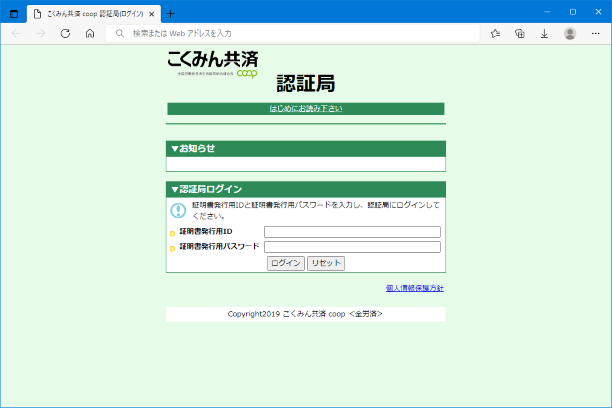
Task: Focus the 証明書発行用パスワード input field
Action: click(352, 247)
